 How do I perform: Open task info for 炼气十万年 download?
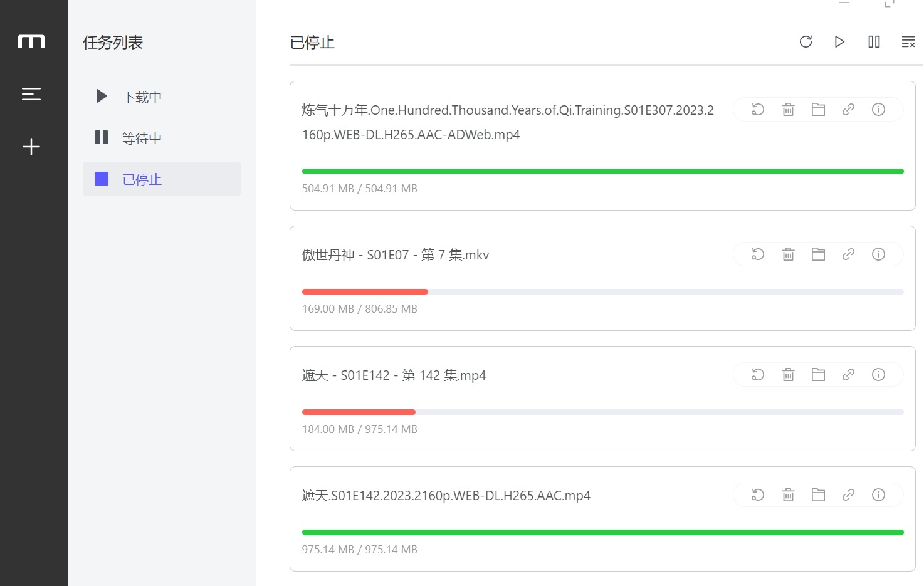pos(878,110)
